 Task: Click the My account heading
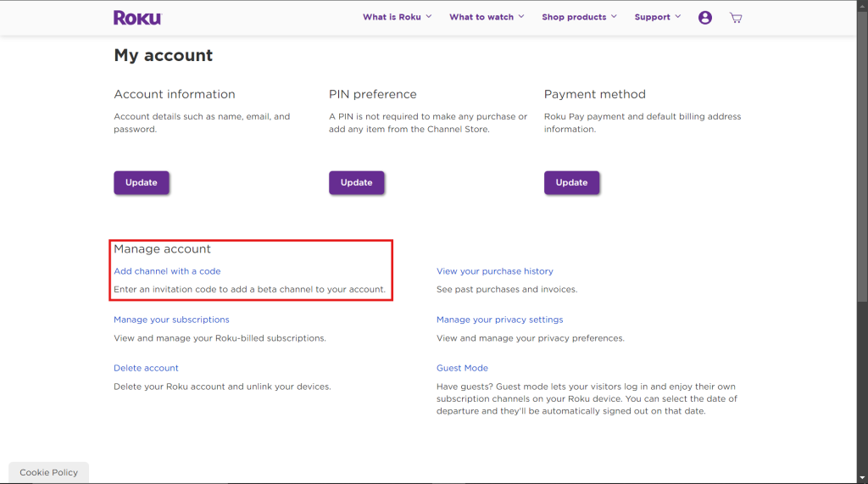tap(164, 55)
